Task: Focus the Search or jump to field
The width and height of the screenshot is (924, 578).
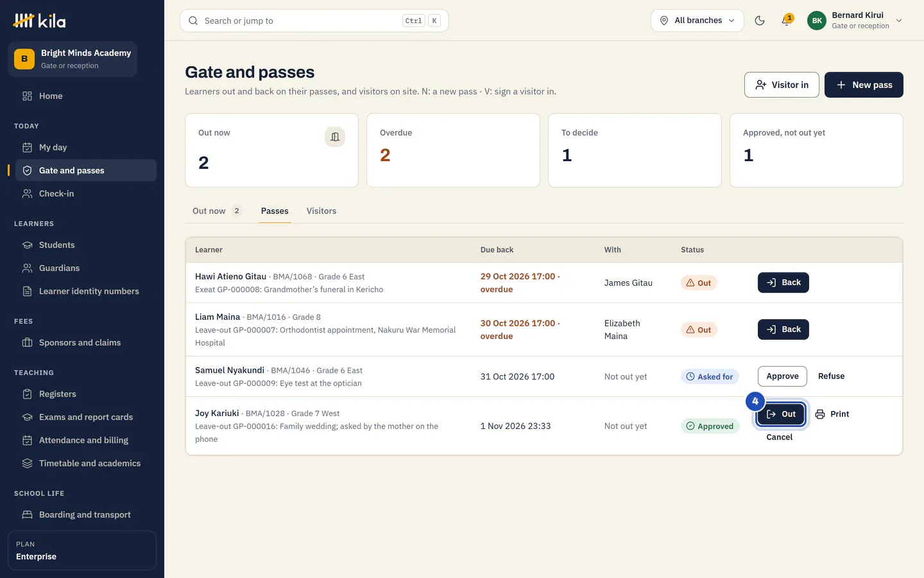Action: pos(314,21)
